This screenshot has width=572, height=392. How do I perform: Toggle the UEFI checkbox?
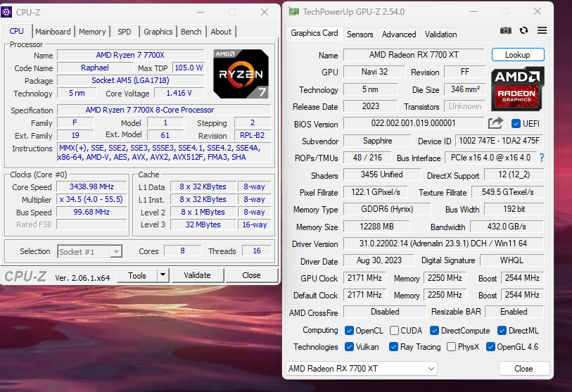point(516,124)
